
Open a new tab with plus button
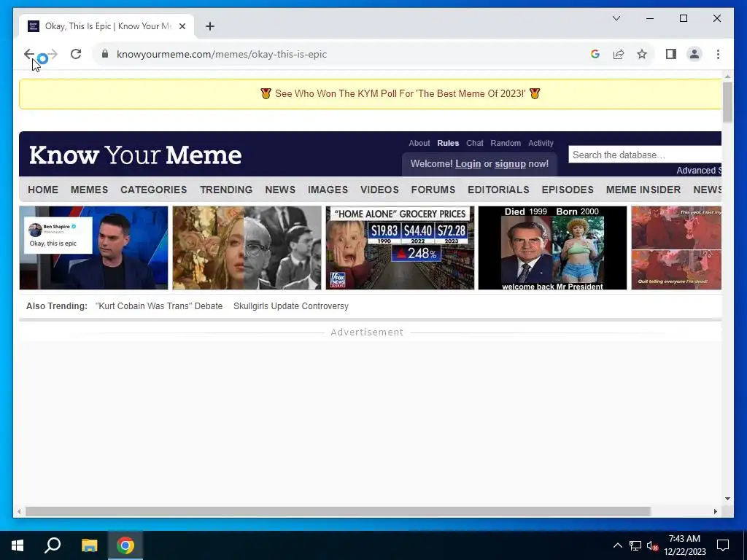point(209,26)
